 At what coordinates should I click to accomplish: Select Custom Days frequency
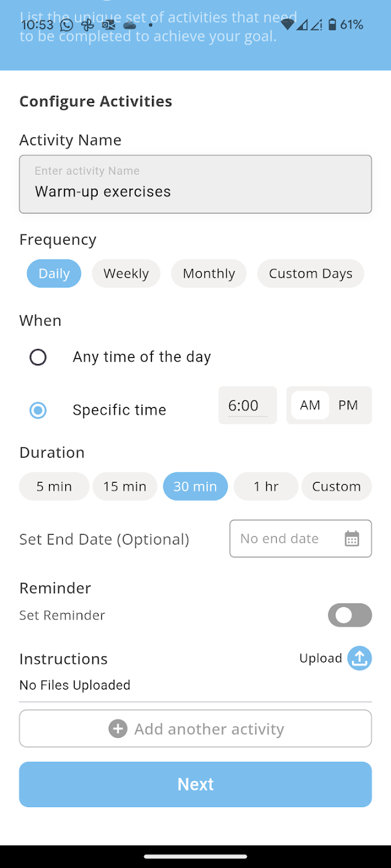click(310, 273)
